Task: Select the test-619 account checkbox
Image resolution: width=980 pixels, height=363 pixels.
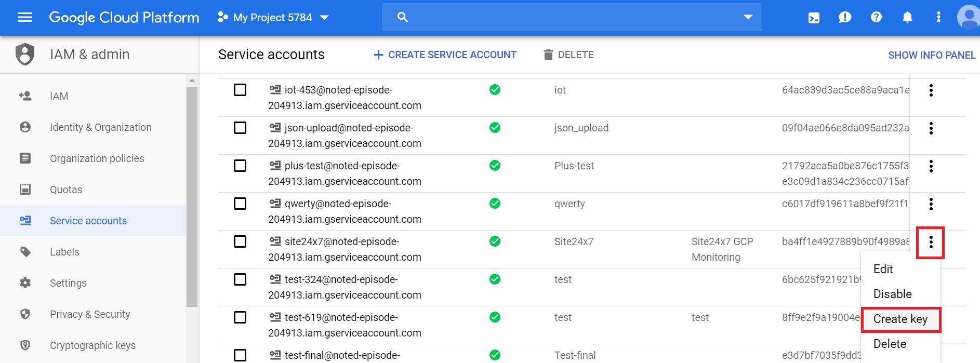Action: [x=240, y=317]
